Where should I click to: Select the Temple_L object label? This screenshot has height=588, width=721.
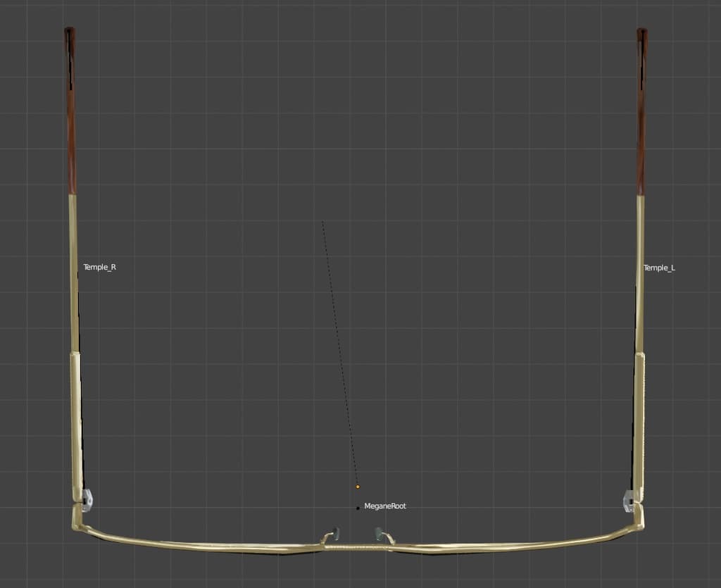click(x=659, y=268)
